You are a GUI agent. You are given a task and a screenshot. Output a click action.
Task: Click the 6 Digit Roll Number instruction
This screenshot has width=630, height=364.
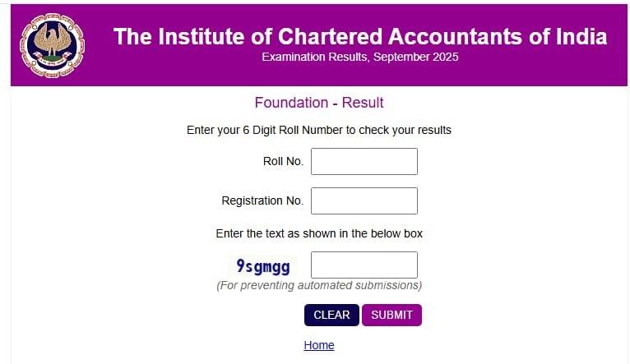(x=319, y=130)
